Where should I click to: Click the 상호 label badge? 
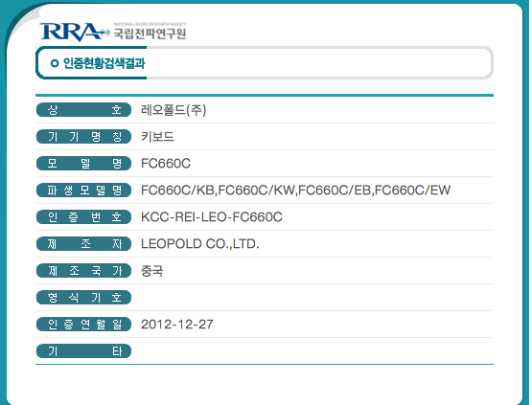[x=83, y=110]
